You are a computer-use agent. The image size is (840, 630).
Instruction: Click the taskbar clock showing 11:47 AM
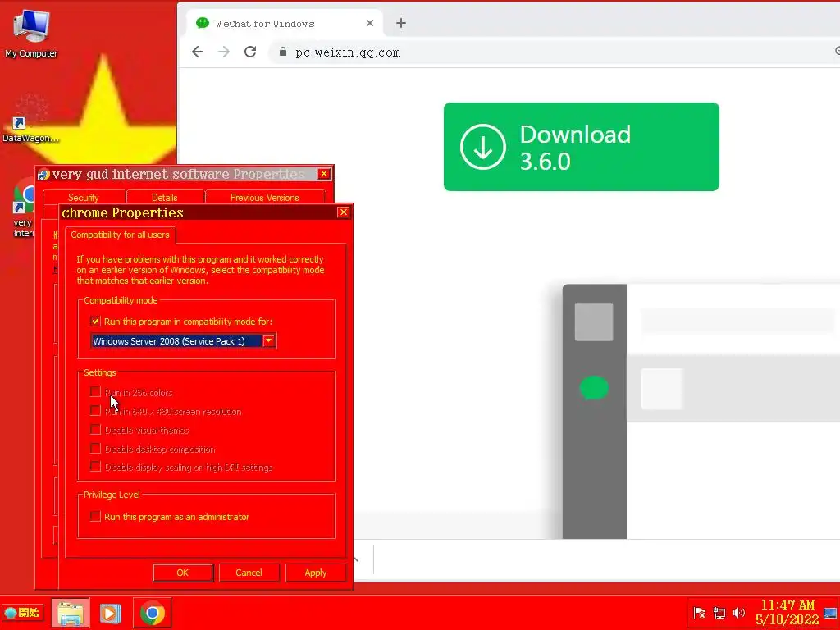point(787,612)
